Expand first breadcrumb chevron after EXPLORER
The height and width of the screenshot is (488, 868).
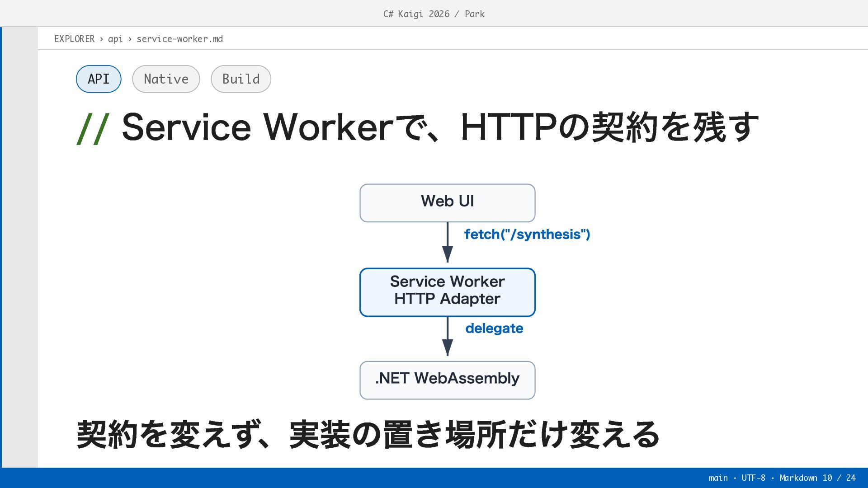coord(101,39)
